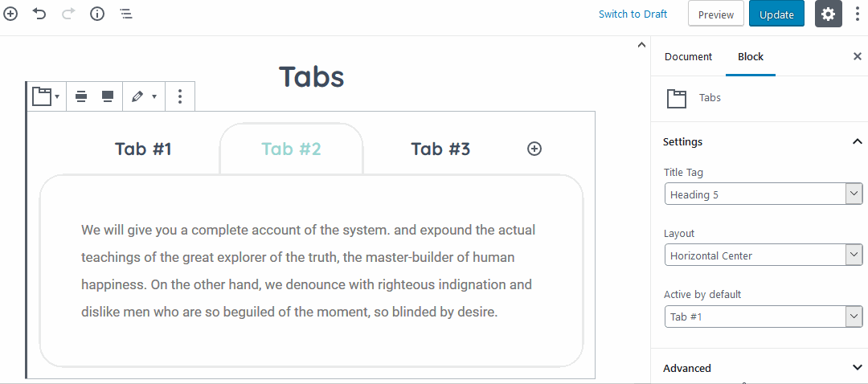Add a new tab with plus
The width and height of the screenshot is (868, 384).
point(534,149)
